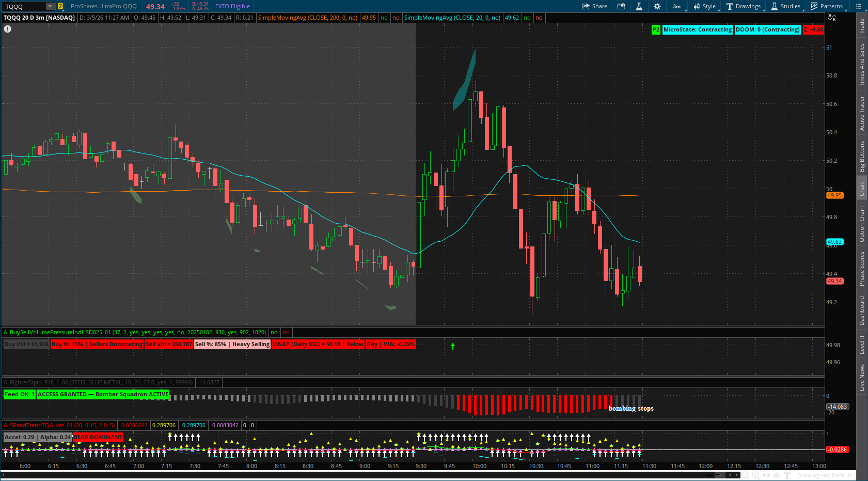This screenshot has height=481, width=868.
Task: Toggle the text drawing tool icon at bottom
Action: click(x=787, y=475)
